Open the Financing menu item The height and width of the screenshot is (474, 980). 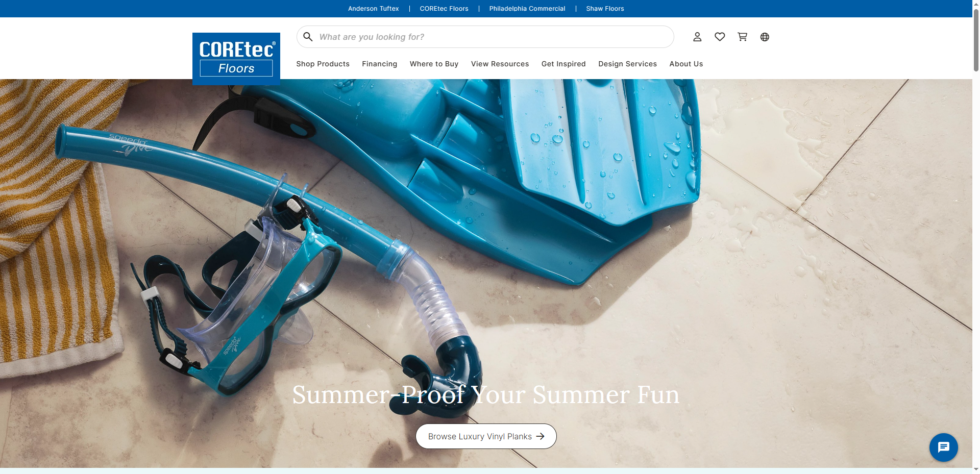click(379, 64)
